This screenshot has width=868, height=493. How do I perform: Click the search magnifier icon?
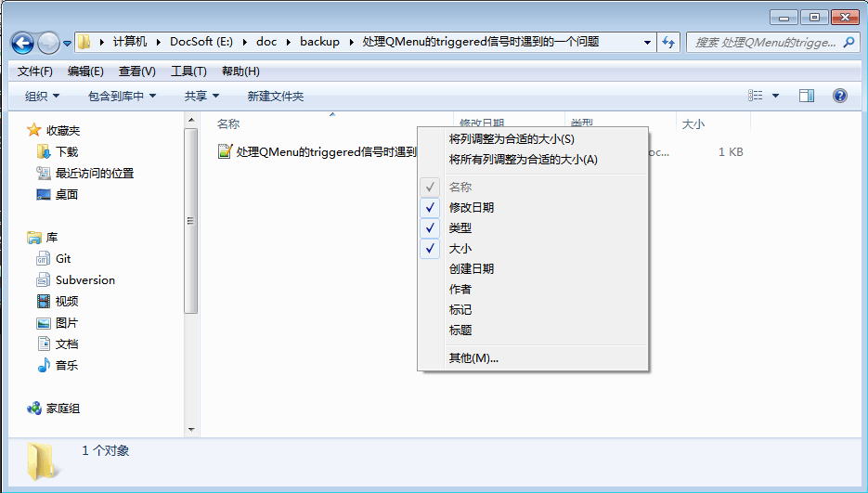click(849, 42)
